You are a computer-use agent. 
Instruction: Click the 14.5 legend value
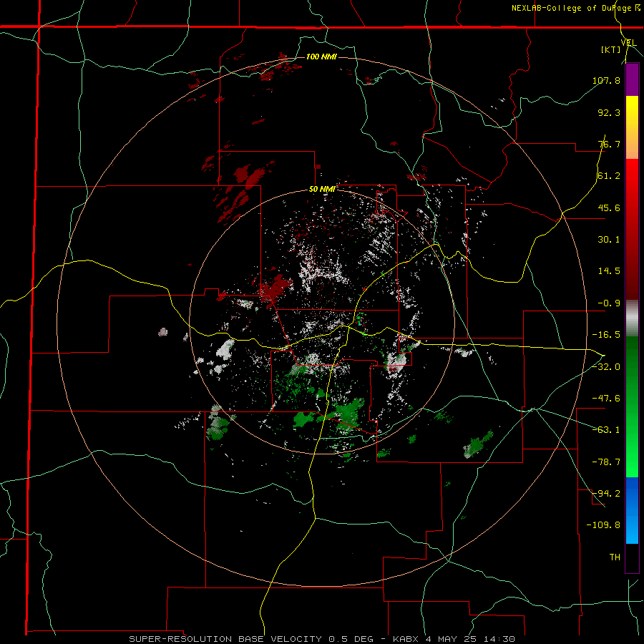[x=609, y=271]
